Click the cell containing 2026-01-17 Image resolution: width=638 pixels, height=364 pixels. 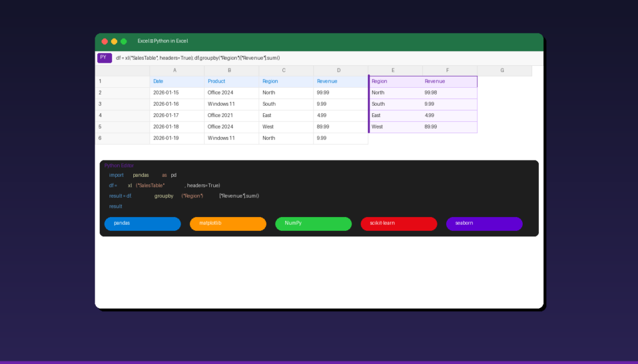point(177,115)
